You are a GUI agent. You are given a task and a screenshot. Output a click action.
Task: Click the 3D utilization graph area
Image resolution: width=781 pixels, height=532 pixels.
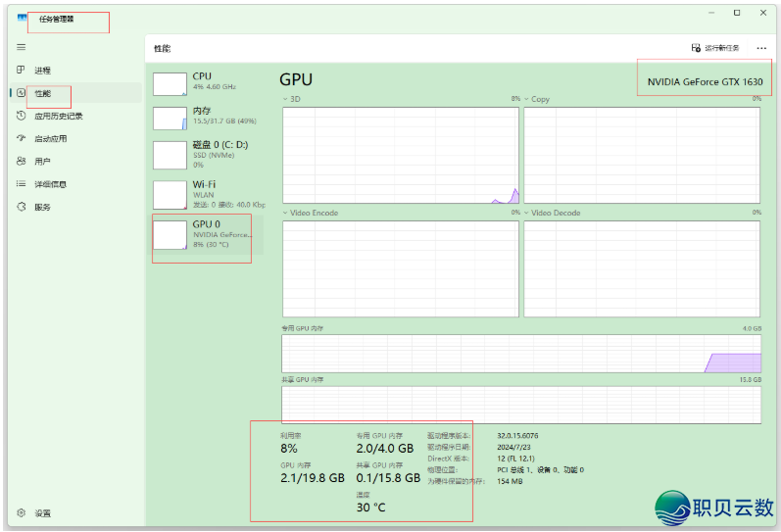click(401, 155)
